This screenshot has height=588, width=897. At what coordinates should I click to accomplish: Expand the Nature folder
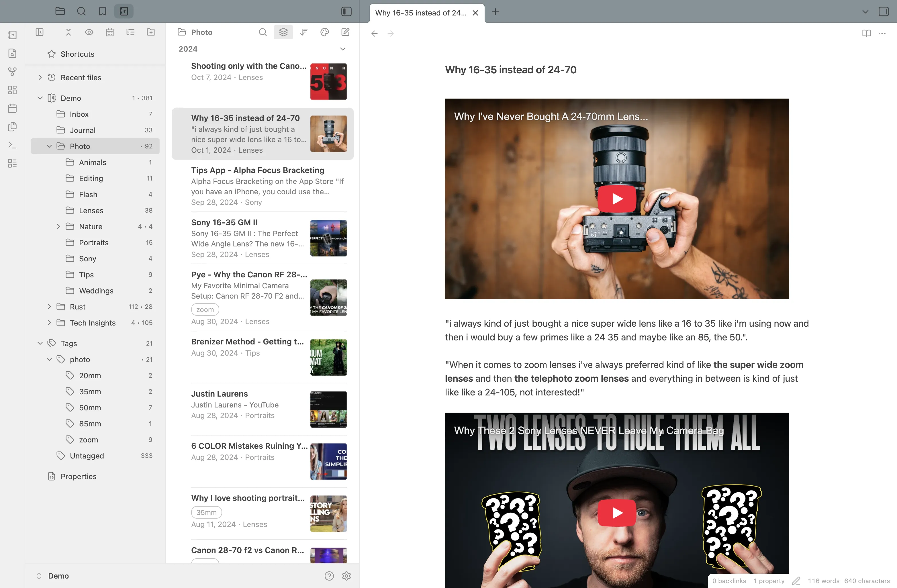(58, 227)
